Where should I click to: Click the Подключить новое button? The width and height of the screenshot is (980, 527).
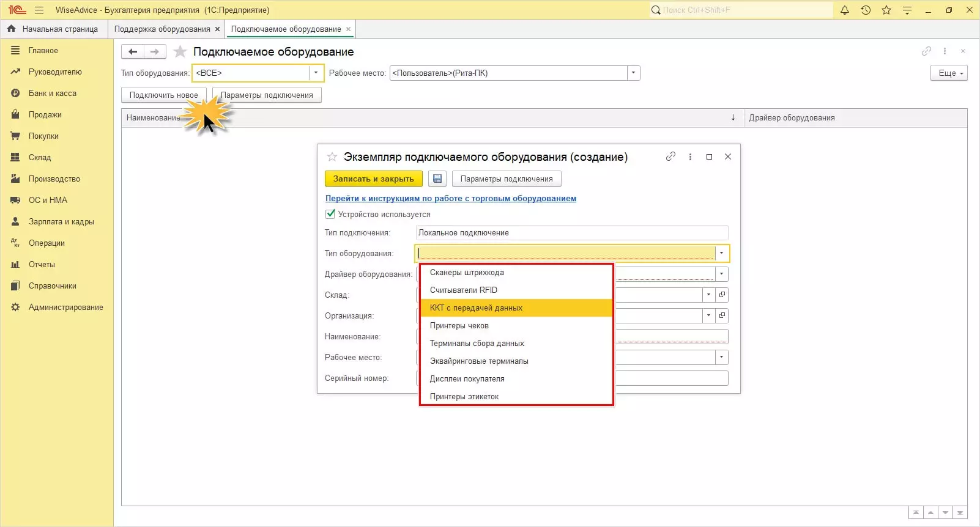point(163,95)
